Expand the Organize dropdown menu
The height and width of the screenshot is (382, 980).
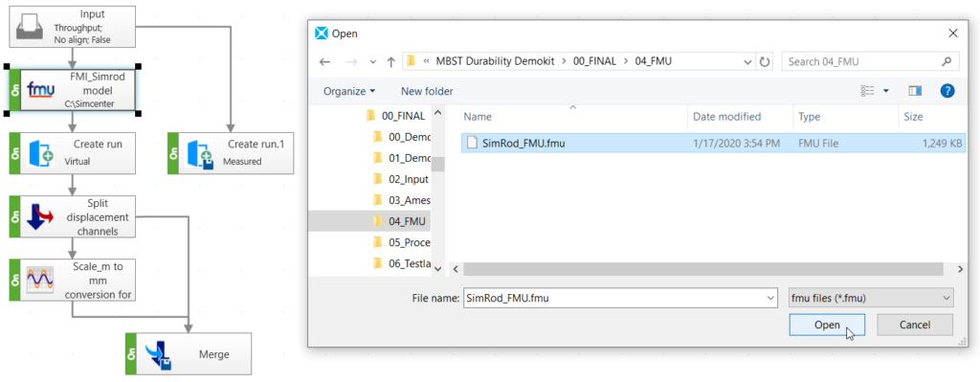click(x=348, y=91)
